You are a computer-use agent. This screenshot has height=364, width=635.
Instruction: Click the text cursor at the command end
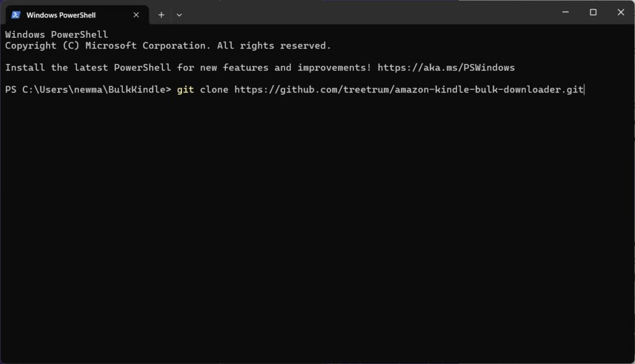584,90
